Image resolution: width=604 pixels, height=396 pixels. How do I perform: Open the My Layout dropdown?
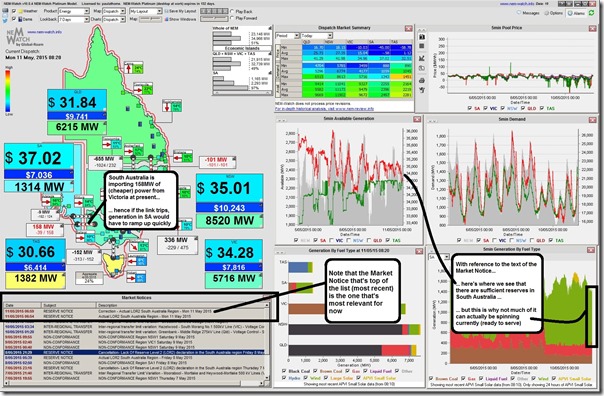click(146, 11)
